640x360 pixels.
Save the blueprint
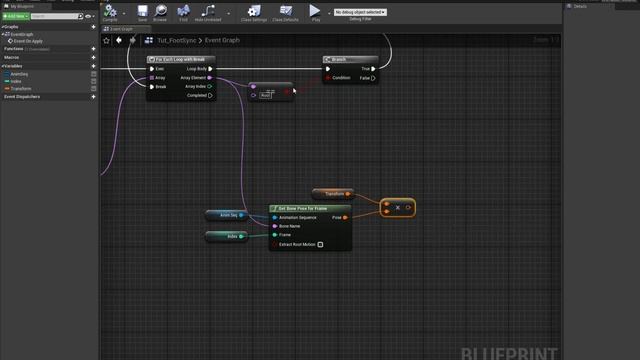pos(142,13)
